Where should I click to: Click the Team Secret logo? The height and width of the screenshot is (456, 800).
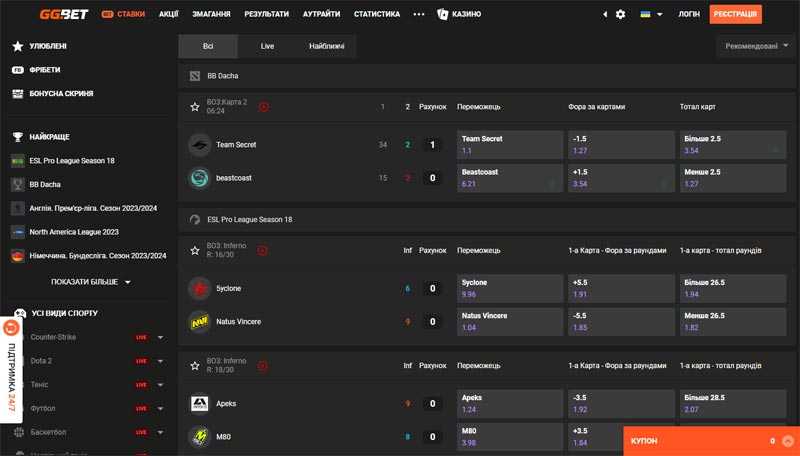click(x=199, y=145)
